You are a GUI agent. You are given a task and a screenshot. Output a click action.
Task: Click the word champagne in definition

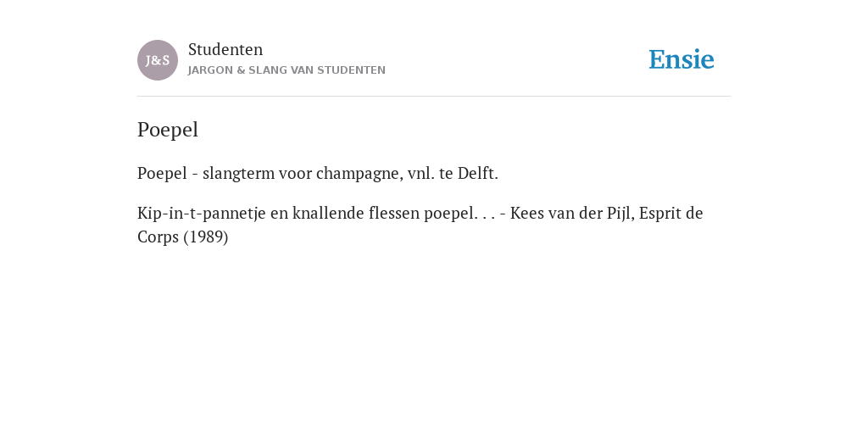(359, 174)
